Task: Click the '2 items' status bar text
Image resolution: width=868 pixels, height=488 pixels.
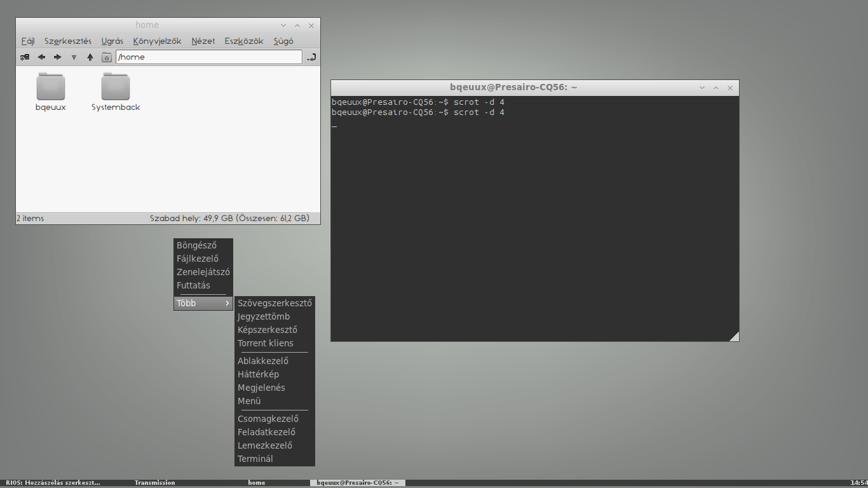Action: tap(30, 218)
